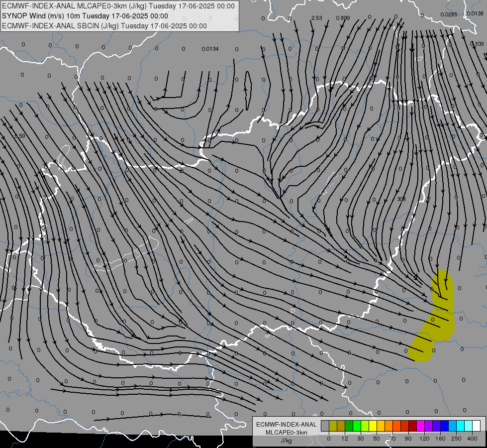Click legend heading ECMWF-INDEX-ANAL in the color bar box

tap(287, 425)
